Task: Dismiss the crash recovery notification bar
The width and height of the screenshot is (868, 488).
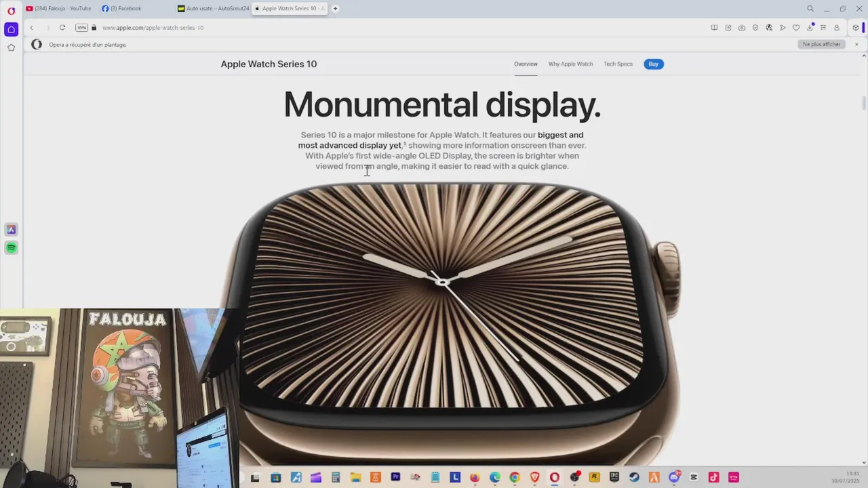Action: point(856,44)
